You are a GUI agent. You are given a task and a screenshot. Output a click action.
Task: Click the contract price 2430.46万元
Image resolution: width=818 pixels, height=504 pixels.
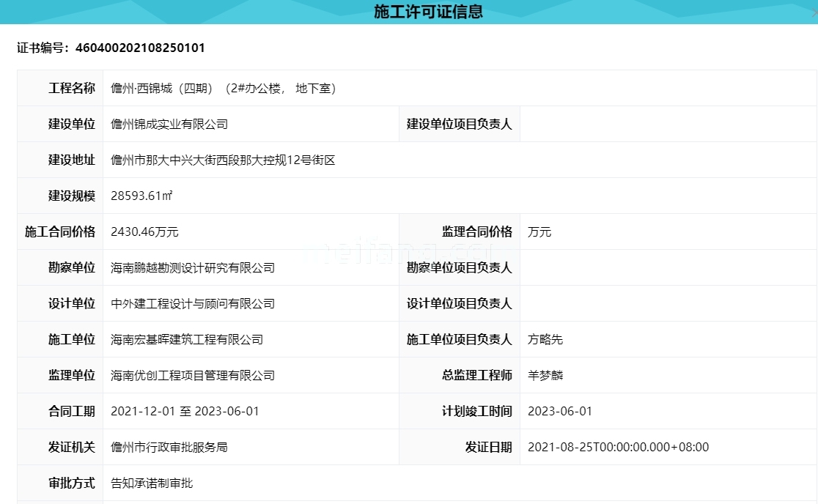click(144, 231)
